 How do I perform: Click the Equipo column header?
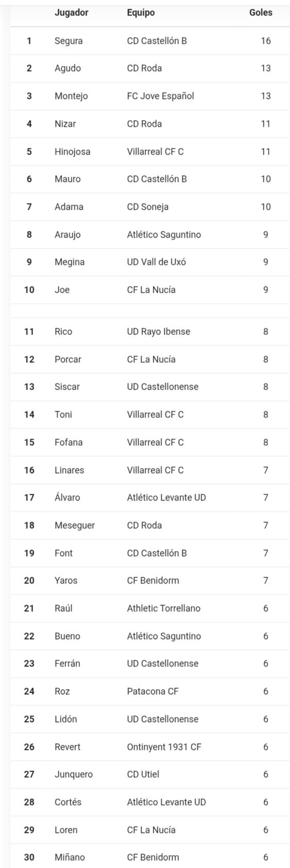tap(141, 12)
